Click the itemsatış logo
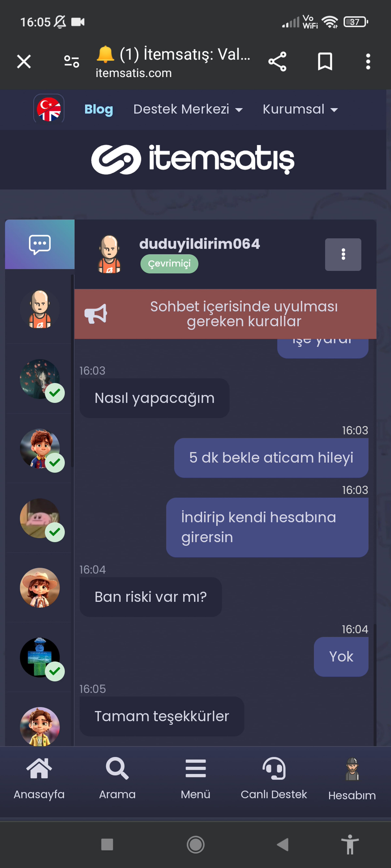391x868 pixels. point(193,159)
